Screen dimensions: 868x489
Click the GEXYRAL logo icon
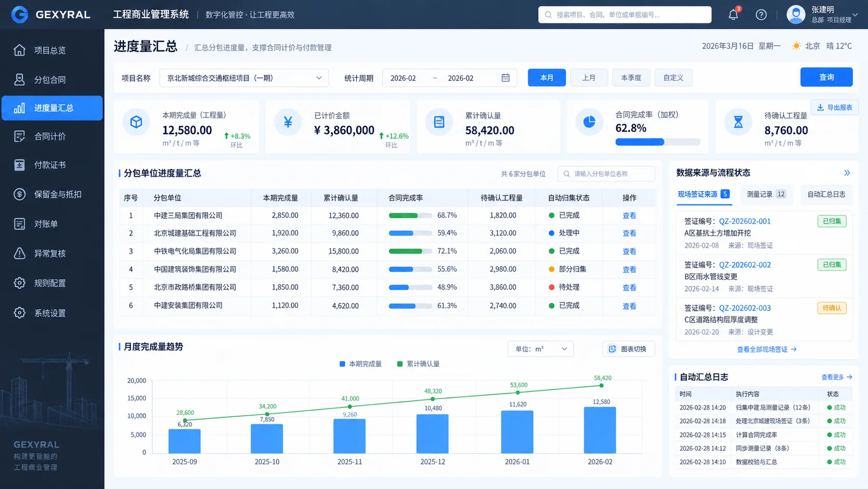[x=20, y=14]
